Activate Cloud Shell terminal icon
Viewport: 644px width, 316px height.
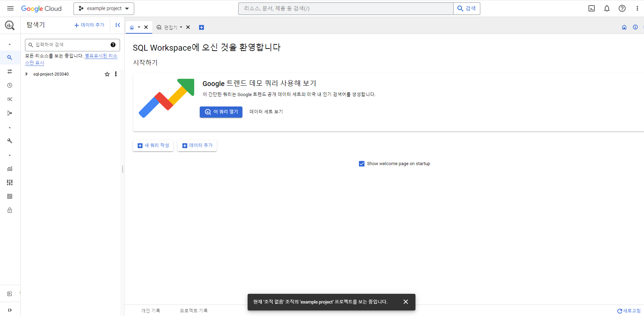[x=592, y=8]
